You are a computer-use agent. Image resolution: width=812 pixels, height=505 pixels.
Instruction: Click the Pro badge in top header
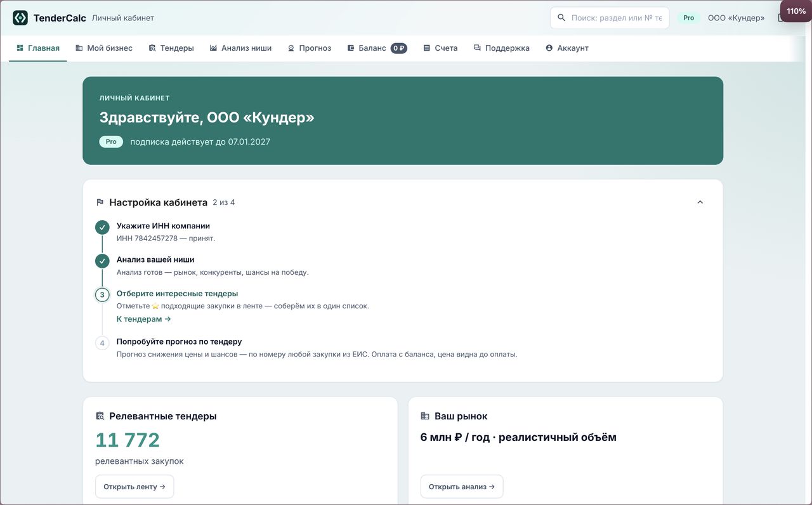click(x=689, y=18)
